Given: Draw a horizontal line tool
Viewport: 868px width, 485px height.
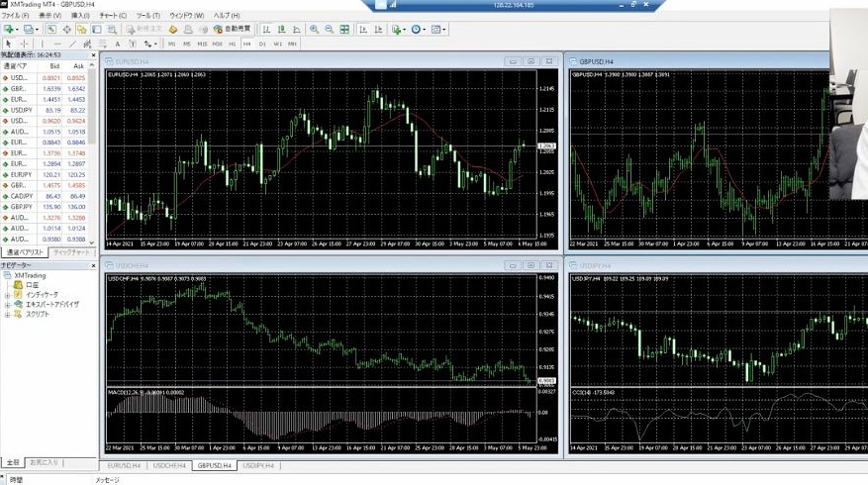Looking at the screenshot, I should click(57, 44).
